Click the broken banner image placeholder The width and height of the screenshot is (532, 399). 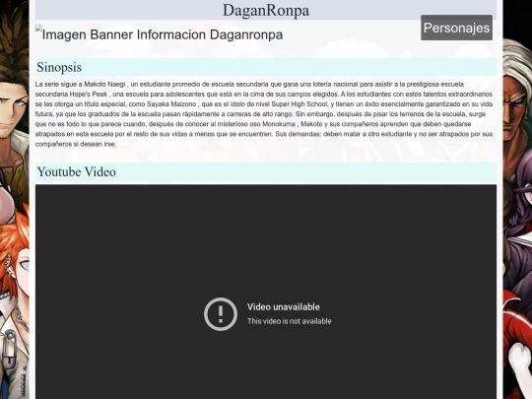tap(38, 29)
